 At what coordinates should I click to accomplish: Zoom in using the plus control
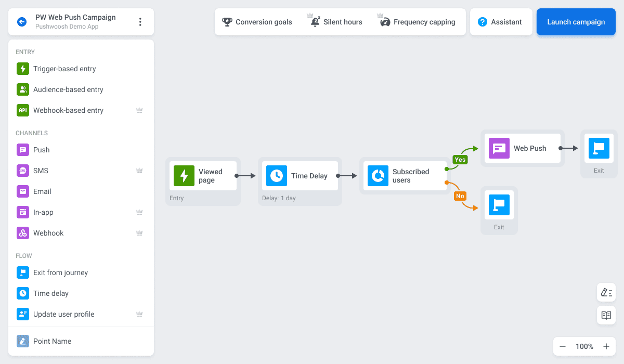coord(606,346)
